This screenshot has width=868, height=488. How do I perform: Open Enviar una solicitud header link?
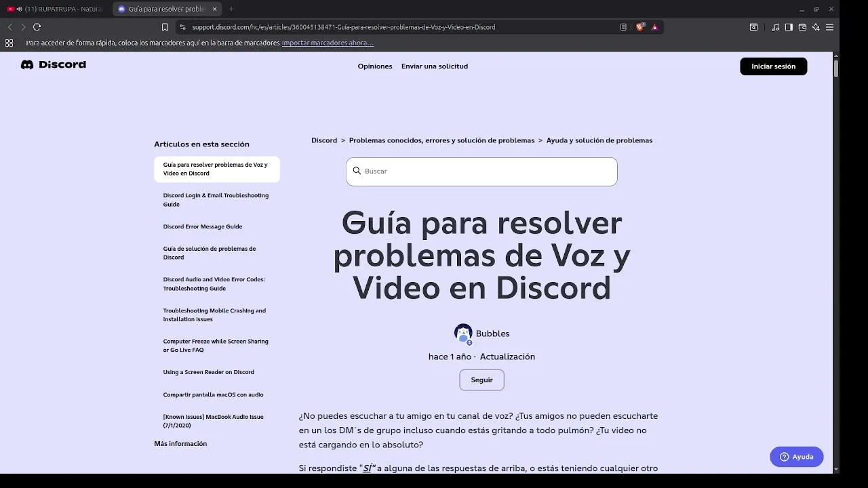[x=435, y=66]
